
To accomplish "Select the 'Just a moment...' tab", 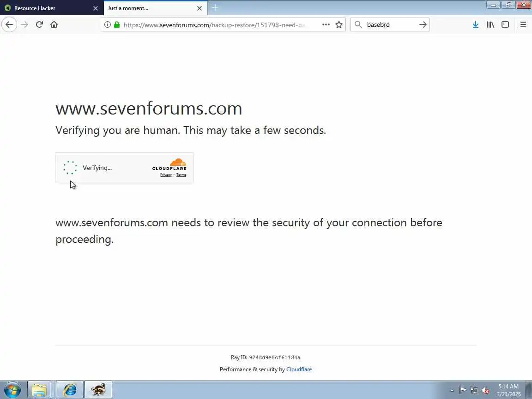I will 151,8.
